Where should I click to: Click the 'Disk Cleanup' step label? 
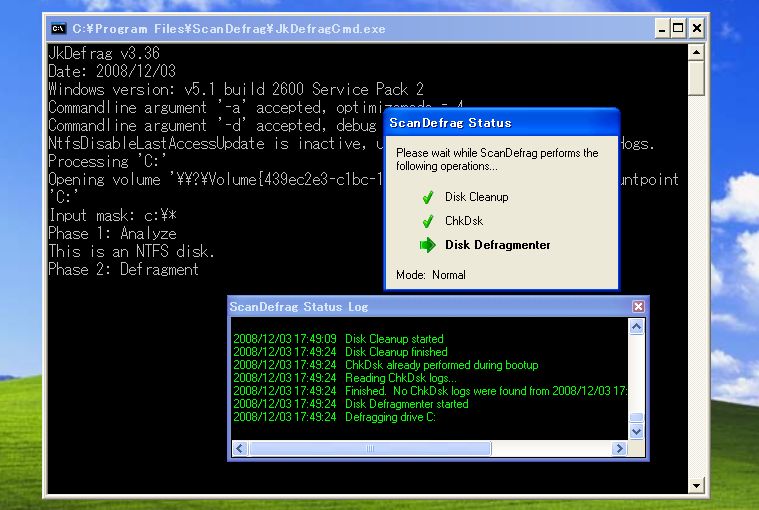tap(477, 197)
